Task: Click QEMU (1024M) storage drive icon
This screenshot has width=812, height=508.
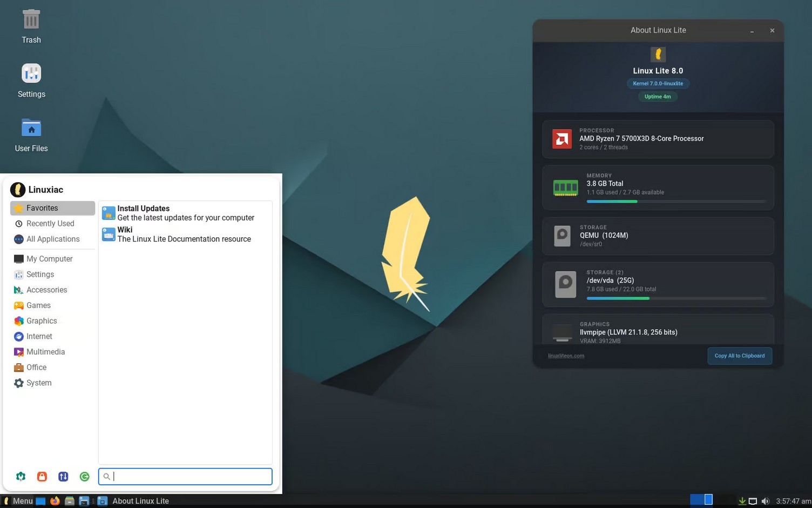Action: 562,236
